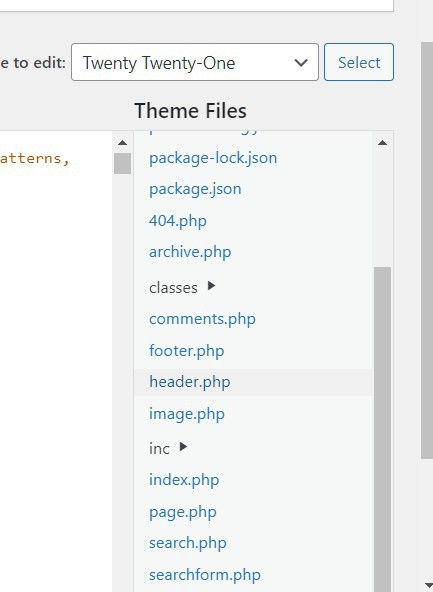Click the code editor scrollbar up arrow

[x=122, y=143]
